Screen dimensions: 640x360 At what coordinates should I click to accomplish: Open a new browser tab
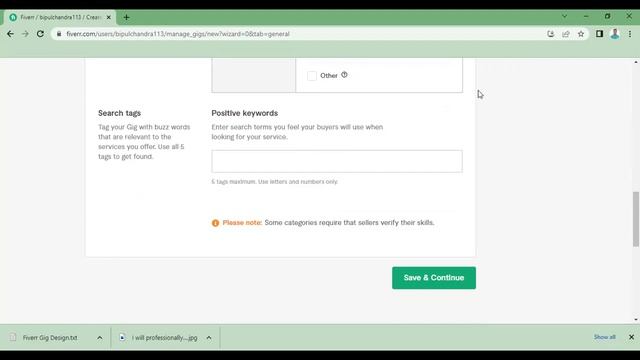pos(126,17)
